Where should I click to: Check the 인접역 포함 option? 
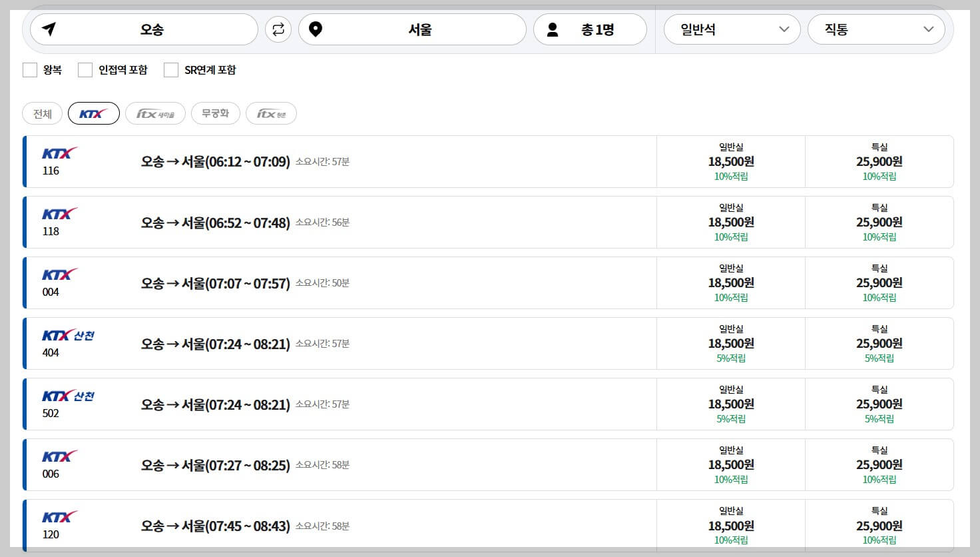click(x=85, y=69)
